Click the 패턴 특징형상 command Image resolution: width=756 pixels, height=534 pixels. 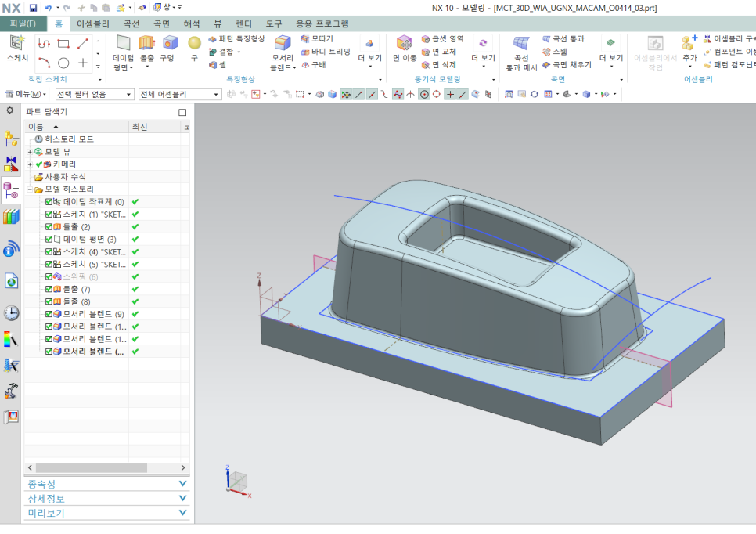coord(236,38)
